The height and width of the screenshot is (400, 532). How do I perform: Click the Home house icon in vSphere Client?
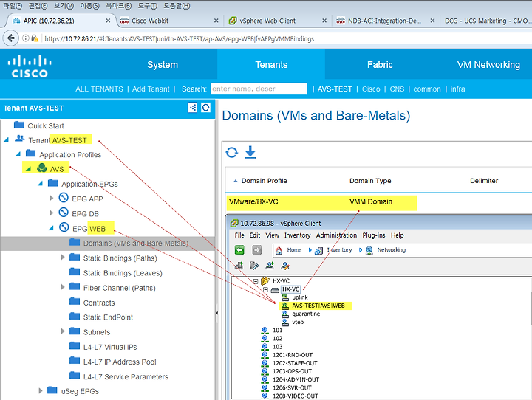[279, 250]
